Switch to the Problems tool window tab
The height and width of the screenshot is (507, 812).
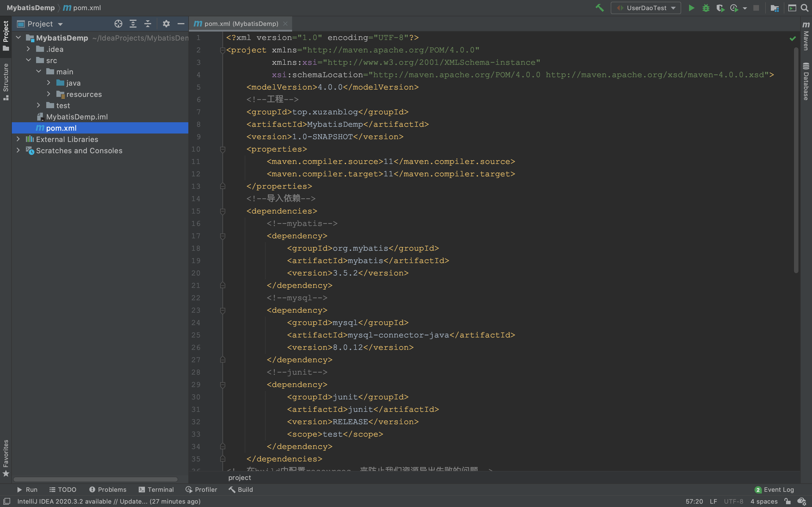point(108,490)
